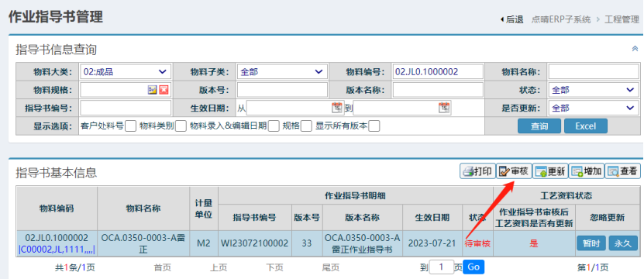Click the 更新 update toolbar button
The height and width of the screenshot is (279, 644).
550,171
